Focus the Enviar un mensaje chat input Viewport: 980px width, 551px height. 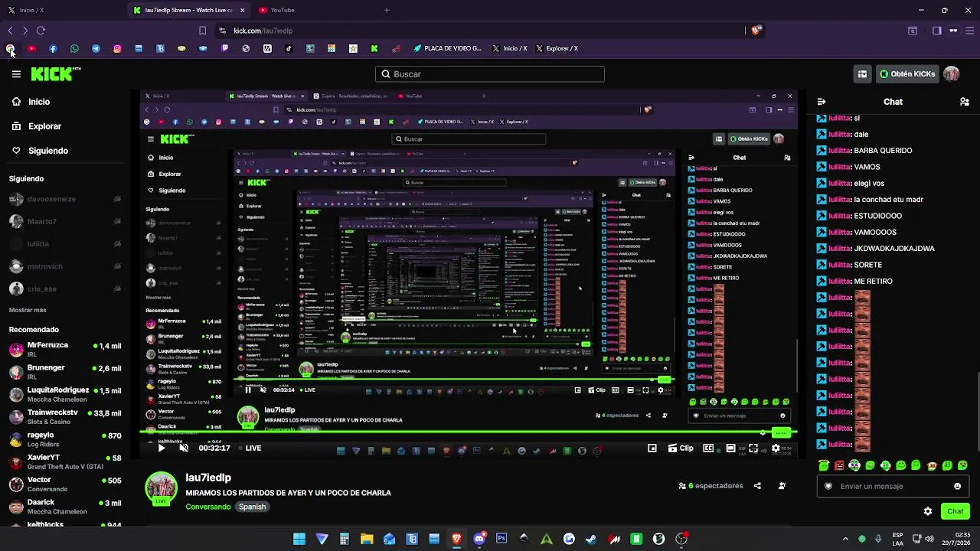tap(893, 486)
